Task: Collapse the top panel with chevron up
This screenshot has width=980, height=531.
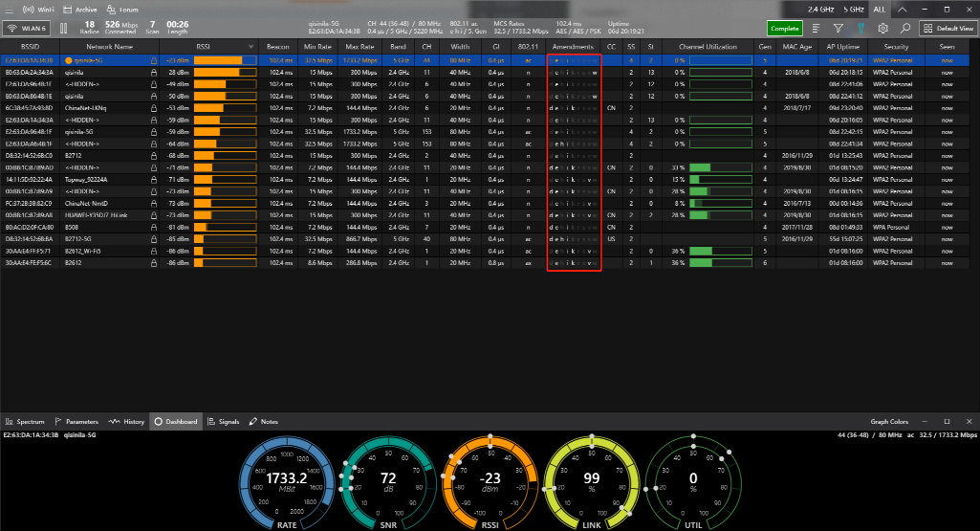Action: click(x=904, y=9)
